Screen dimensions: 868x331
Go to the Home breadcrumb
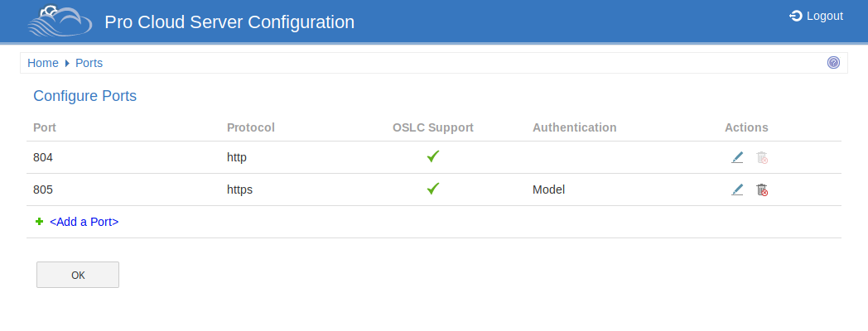(43, 63)
